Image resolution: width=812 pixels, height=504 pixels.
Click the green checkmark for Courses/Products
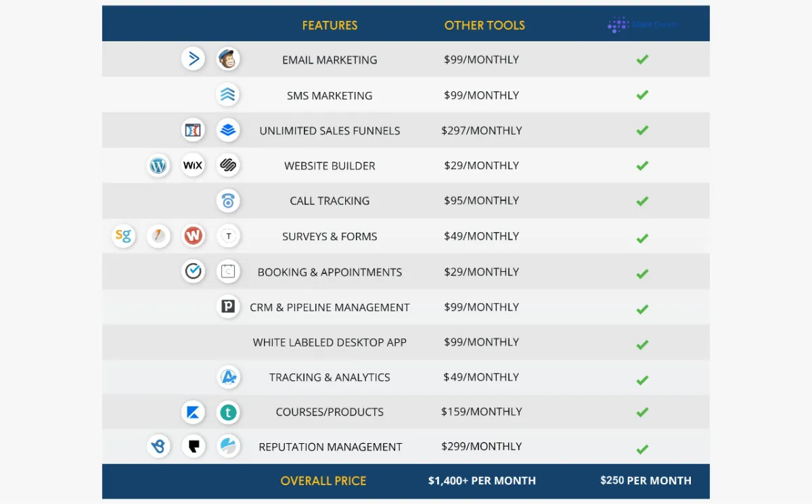click(x=642, y=412)
